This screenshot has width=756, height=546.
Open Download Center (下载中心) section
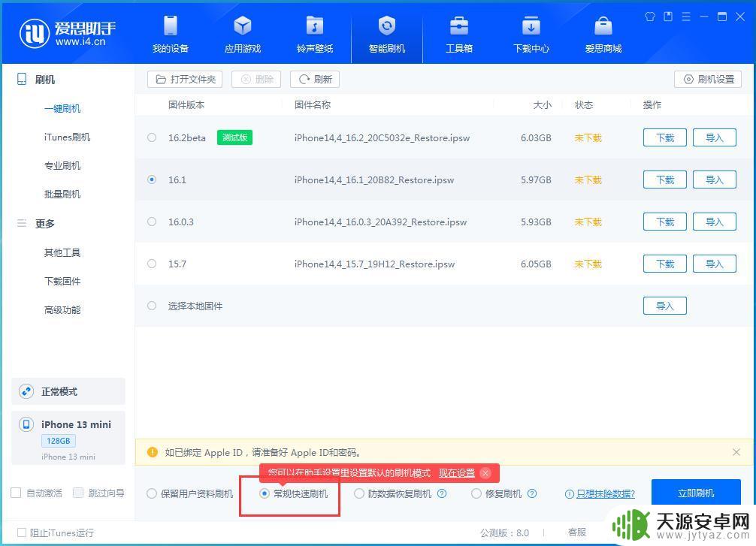pos(531,35)
